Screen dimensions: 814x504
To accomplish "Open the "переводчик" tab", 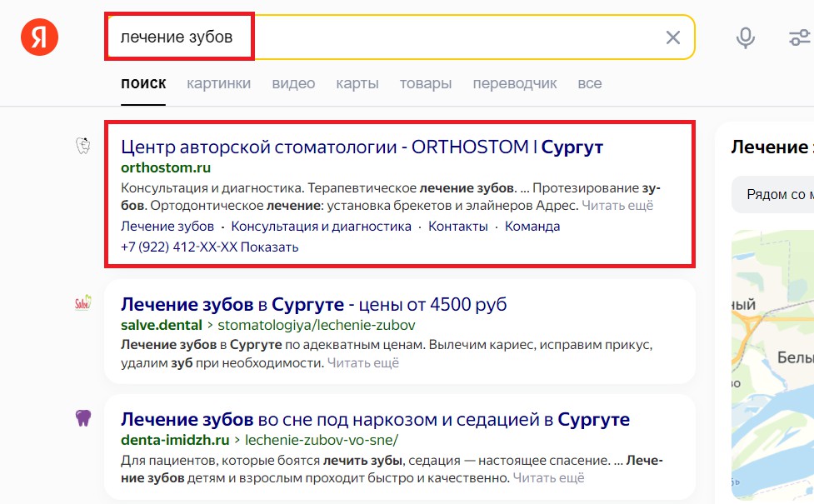I will (514, 83).
